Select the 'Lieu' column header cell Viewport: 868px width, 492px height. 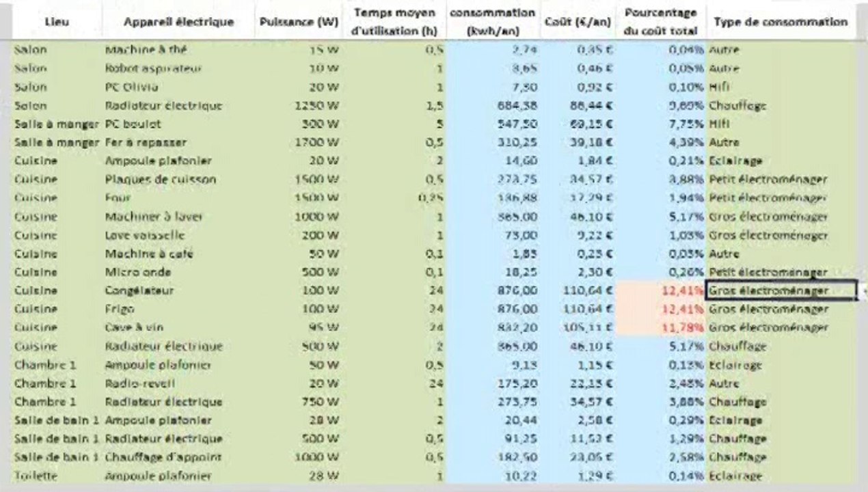(56, 22)
